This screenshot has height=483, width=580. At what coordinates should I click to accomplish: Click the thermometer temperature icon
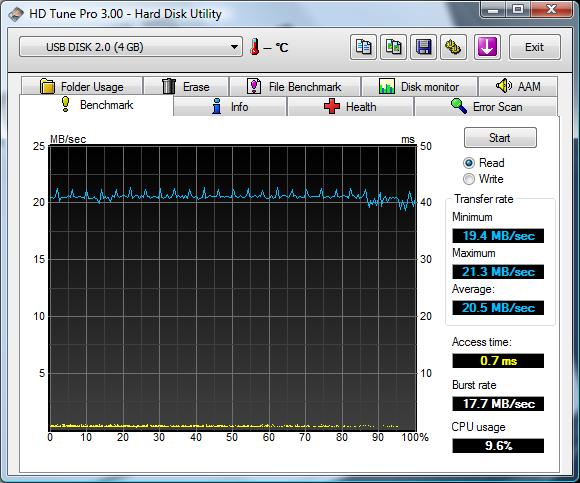pyautogui.click(x=254, y=47)
